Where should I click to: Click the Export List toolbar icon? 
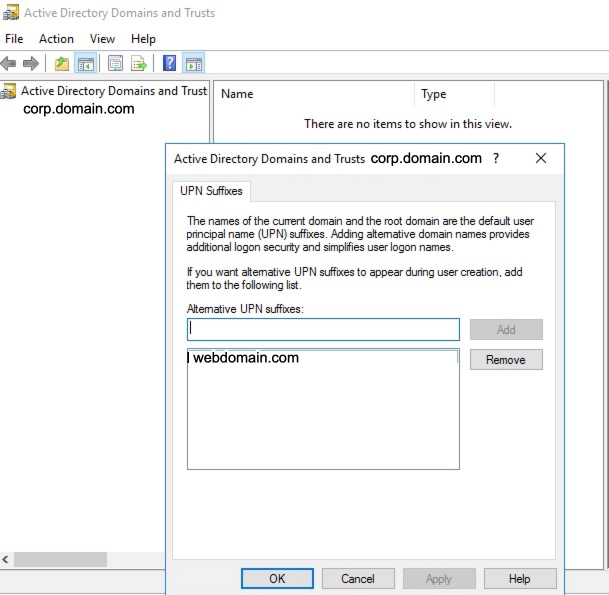tap(139, 63)
